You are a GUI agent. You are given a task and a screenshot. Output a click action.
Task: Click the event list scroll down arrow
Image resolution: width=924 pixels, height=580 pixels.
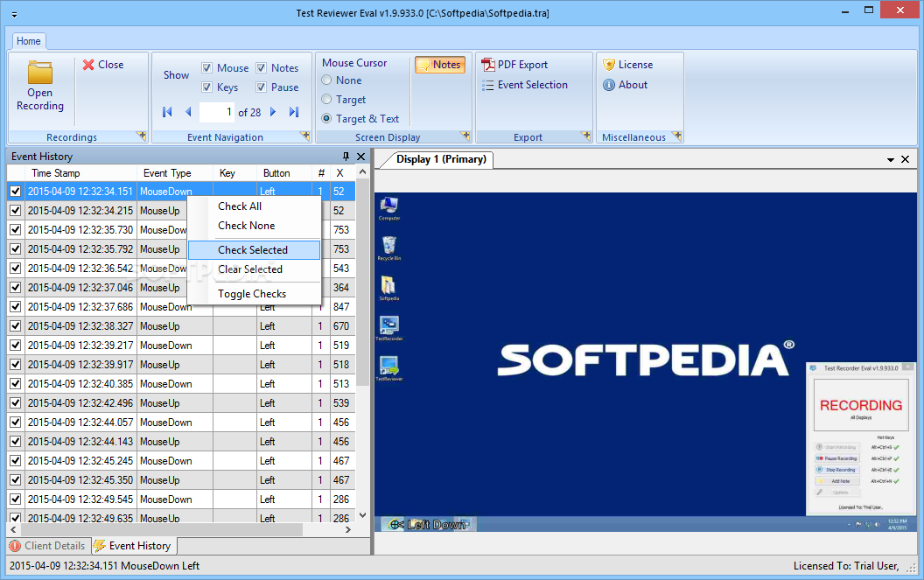tap(363, 515)
